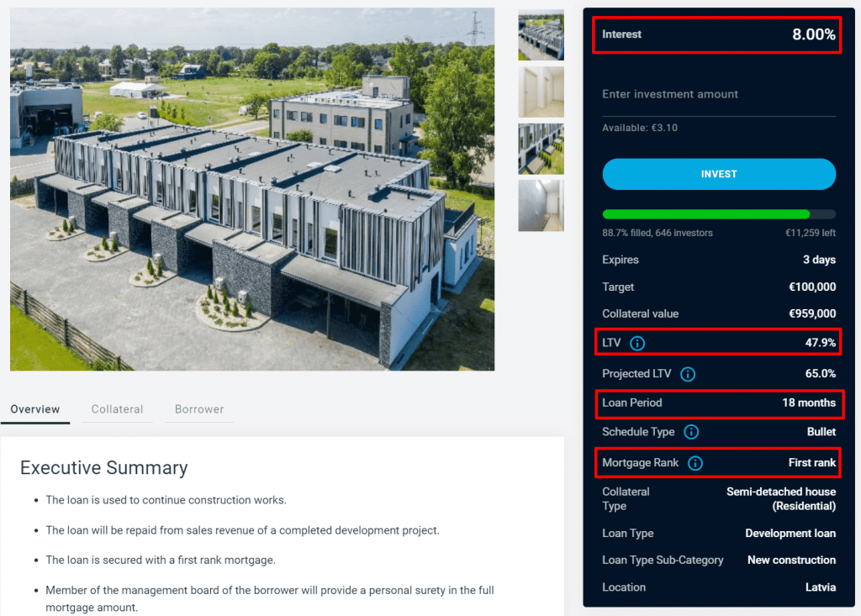Click the 'Available: €3.10' text
Viewport: 861px width, 616px height.
tap(640, 128)
